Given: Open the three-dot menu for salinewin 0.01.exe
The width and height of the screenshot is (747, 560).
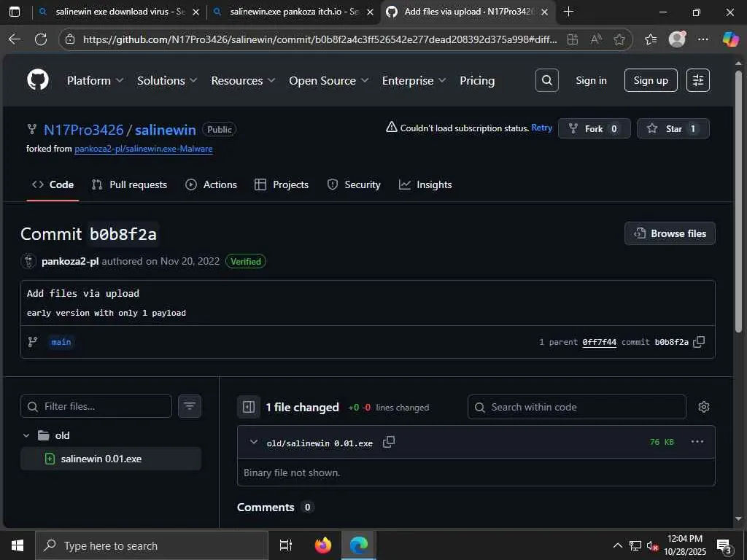Looking at the screenshot, I should (697, 442).
